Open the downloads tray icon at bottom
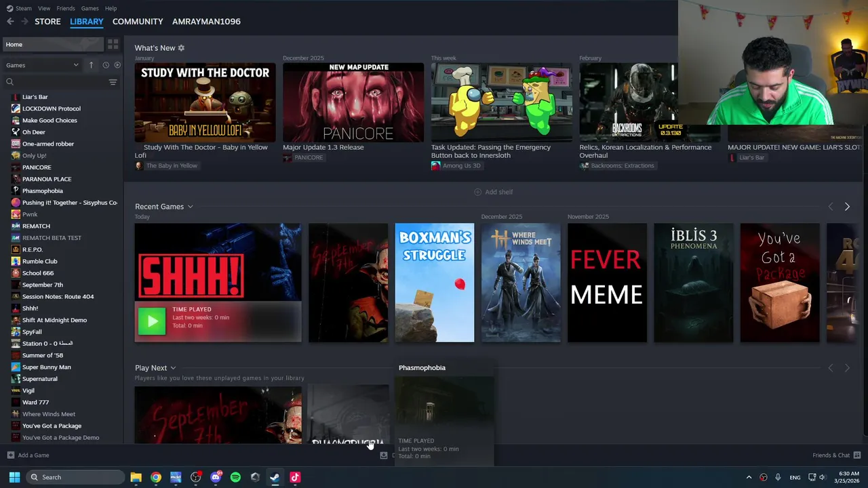 [384, 455]
